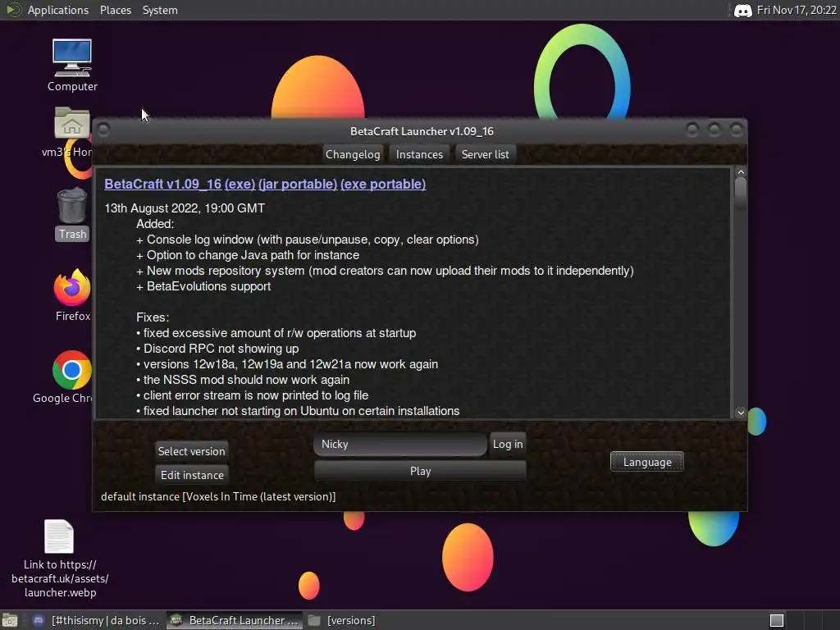Click the (exe portable) download link

[383, 184]
